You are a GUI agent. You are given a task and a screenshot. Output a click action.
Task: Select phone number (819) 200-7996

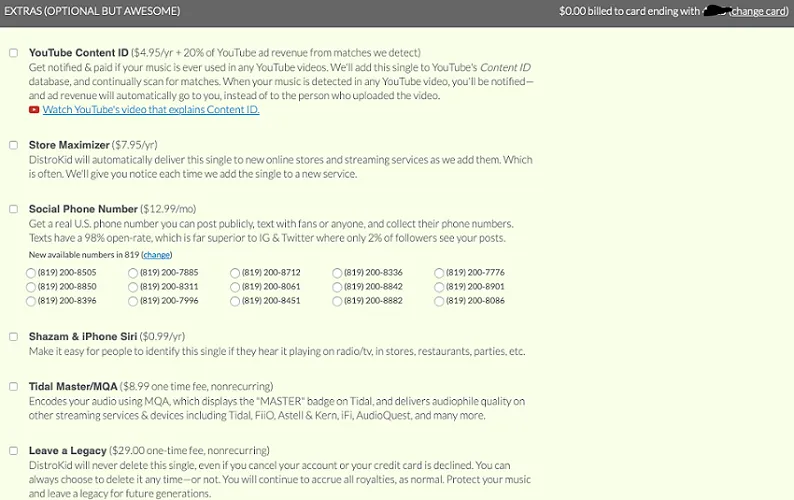pyautogui.click(x=133, y=301)
